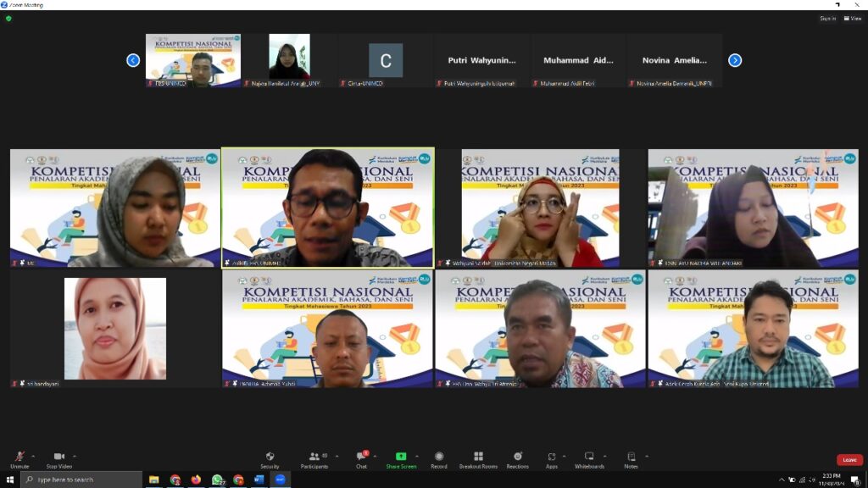The width and height of the screenshot is (868, 488).
Task: Select the MC video tile
Action: tap(115, 208)
